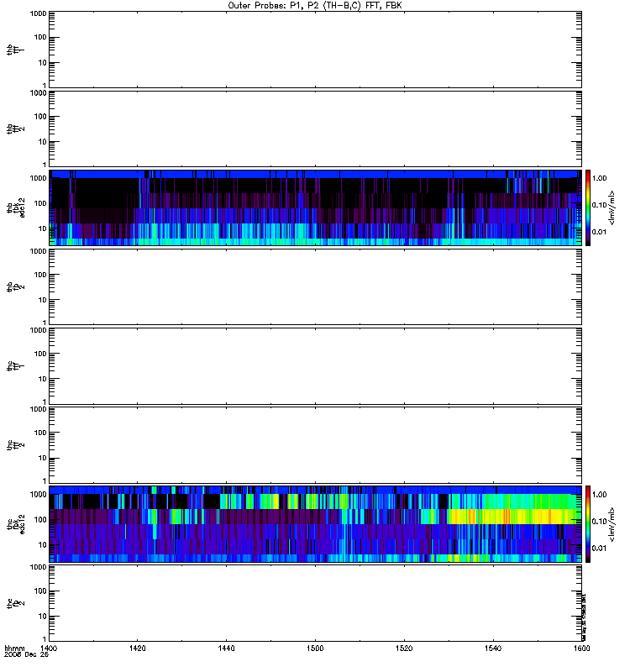Click the "1520" time axis label
Image resolution: width=630 pixels, height=672 pixels.
404,648
